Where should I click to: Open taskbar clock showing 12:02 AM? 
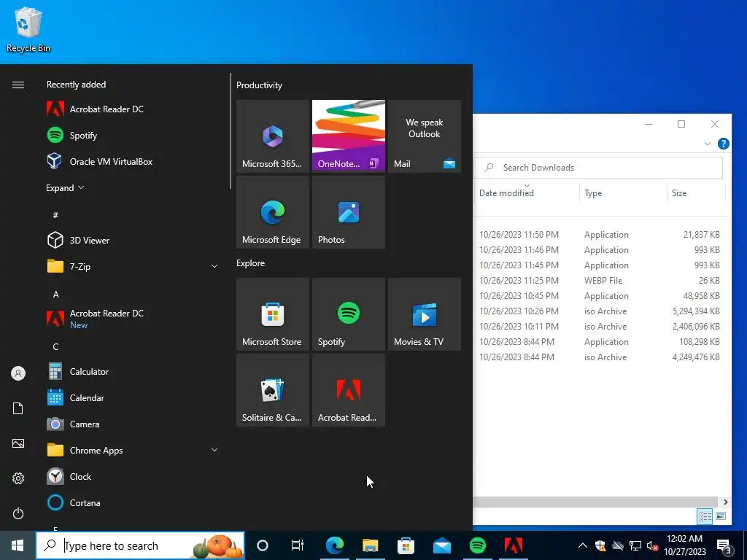tap(684, 545)
